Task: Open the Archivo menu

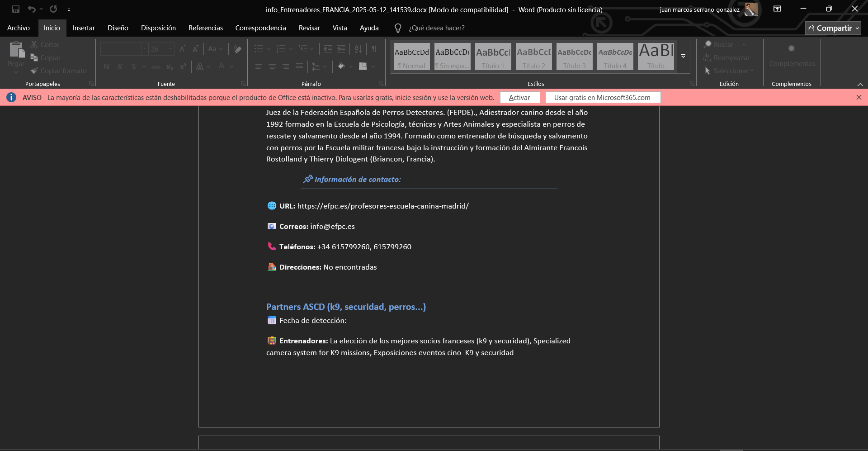Action: [19, 28]
